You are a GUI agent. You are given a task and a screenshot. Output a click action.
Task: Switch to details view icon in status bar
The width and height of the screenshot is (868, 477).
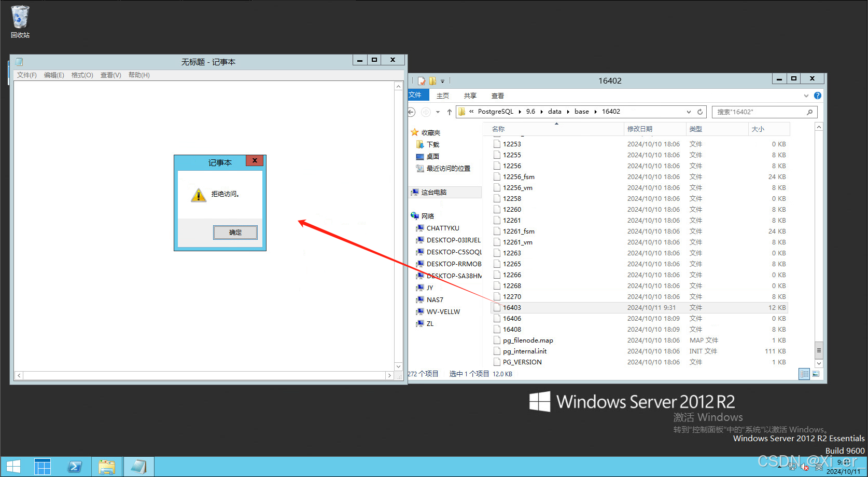coord(804,374)
